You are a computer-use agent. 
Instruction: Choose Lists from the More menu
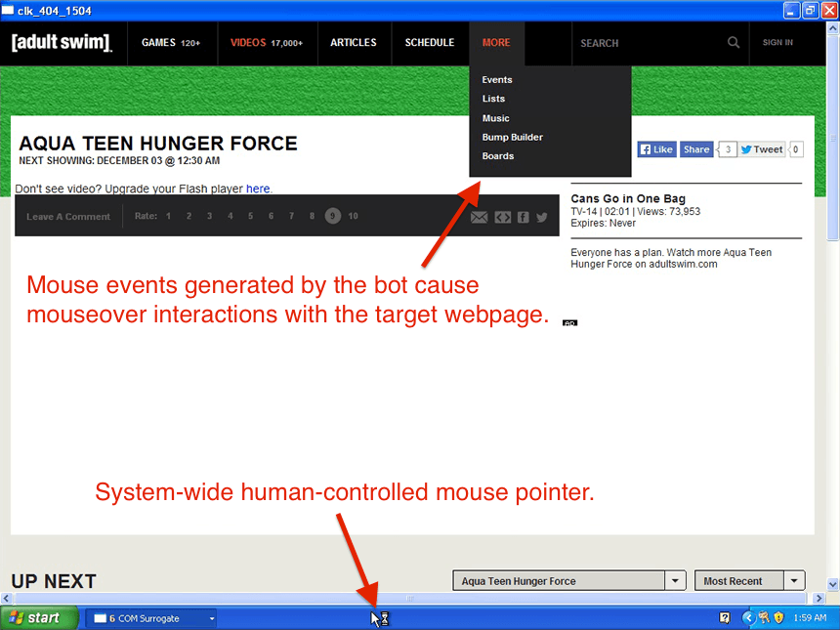[x=493, y=99]
